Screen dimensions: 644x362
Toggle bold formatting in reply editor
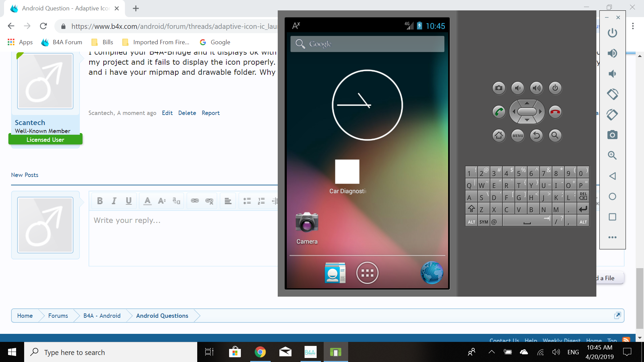tap(100, 201)
